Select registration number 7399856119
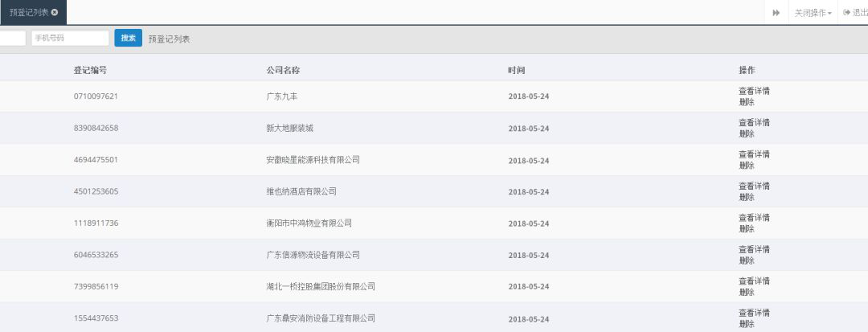Viewport: 868px width, 332px height. pos(96,287)
